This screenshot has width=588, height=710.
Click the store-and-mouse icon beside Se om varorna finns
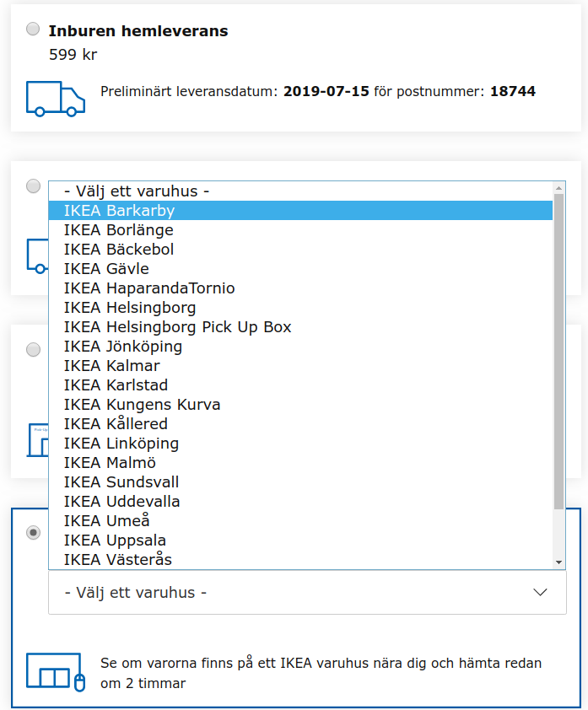[56, 672]
